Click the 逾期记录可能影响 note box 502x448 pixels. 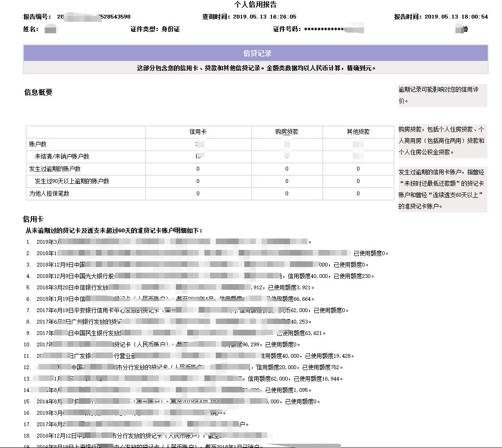[442, 95]
